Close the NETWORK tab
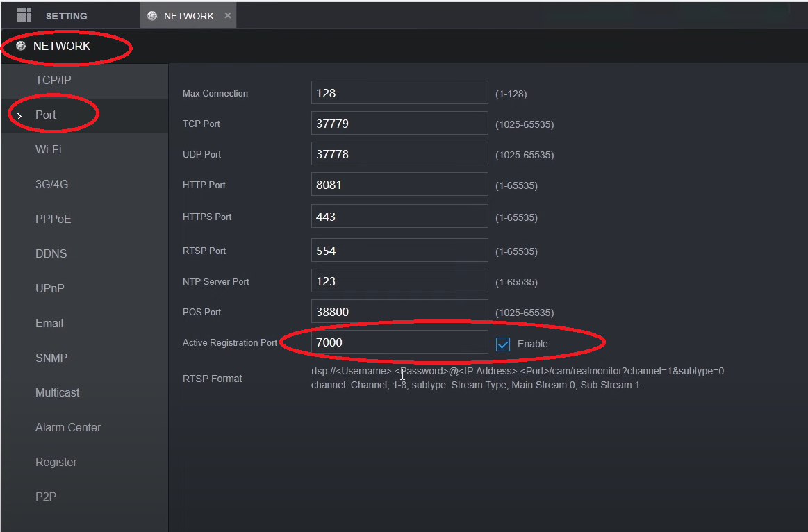808x532 pixels. (x=228, y=15)
